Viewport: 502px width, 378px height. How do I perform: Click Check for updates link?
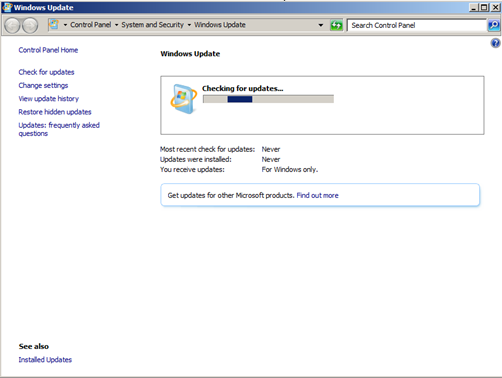46,72
